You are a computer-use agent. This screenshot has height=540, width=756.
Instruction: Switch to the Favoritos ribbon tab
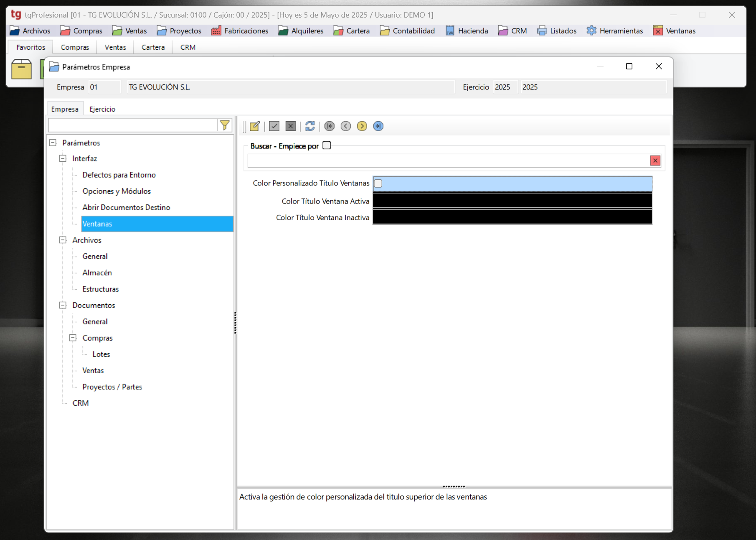pyautogui.click(x=30, y=47)
